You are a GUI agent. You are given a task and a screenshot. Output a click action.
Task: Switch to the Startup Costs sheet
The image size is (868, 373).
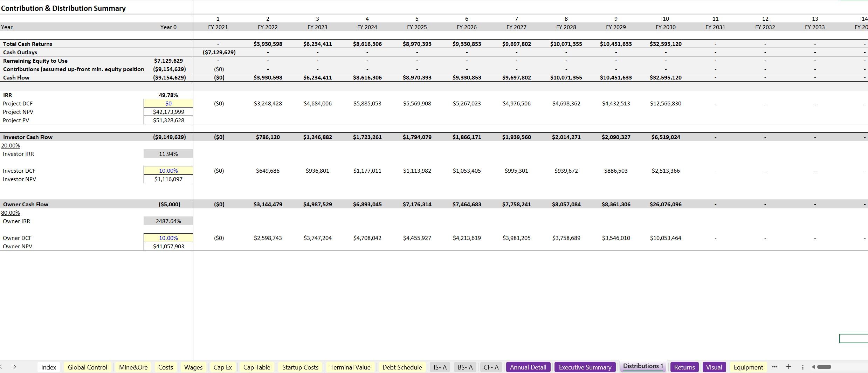pos(300,367)
